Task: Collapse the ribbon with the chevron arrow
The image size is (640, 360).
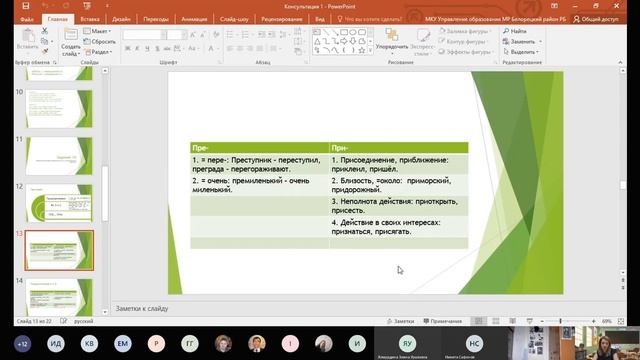Action: (620, 62)
